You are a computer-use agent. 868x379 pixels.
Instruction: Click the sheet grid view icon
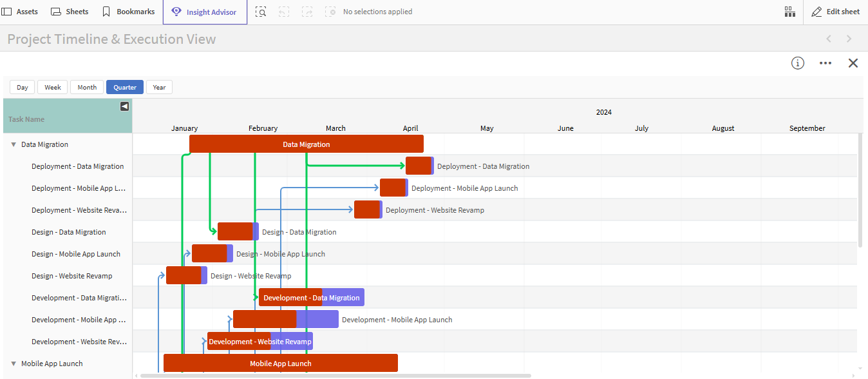[x=789, y=12]
